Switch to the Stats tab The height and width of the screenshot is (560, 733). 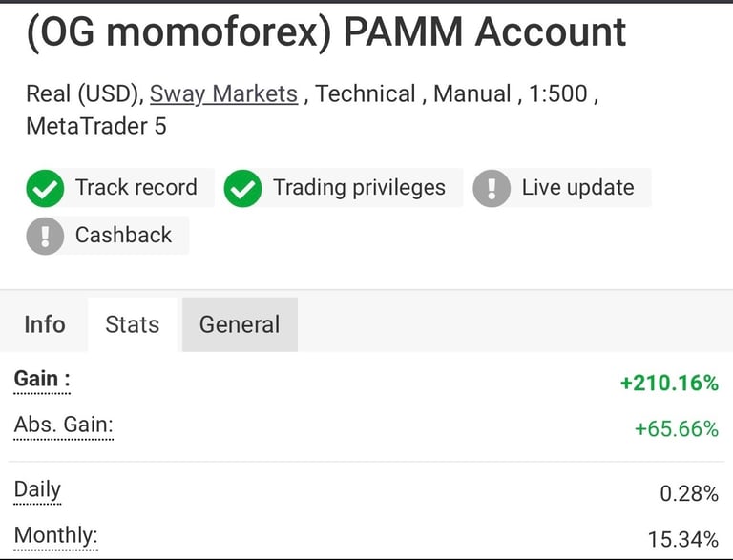tap(133, 324)
